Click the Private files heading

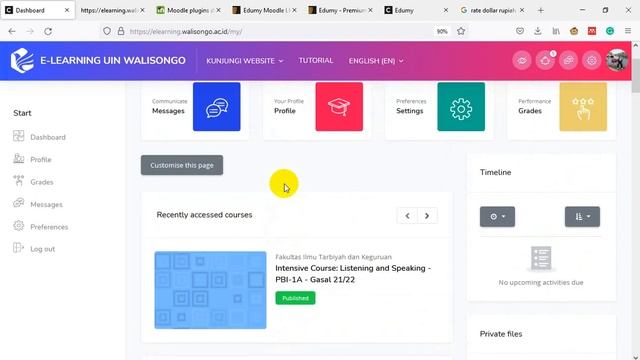501,334
